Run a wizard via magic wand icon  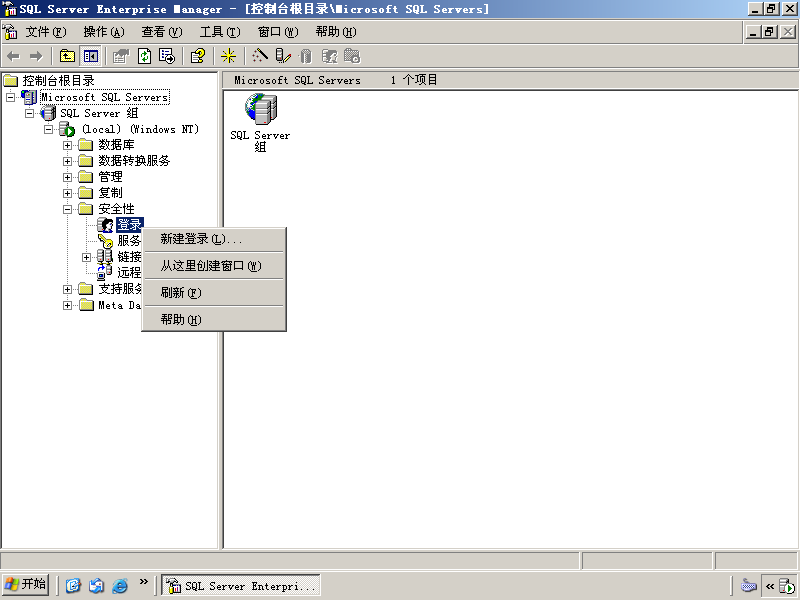click(260, 56)
